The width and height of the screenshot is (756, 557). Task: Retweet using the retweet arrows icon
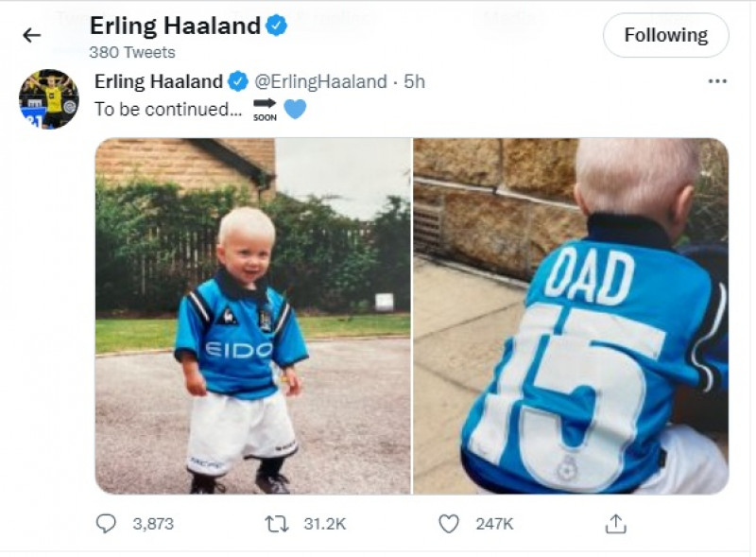[277, 523]
